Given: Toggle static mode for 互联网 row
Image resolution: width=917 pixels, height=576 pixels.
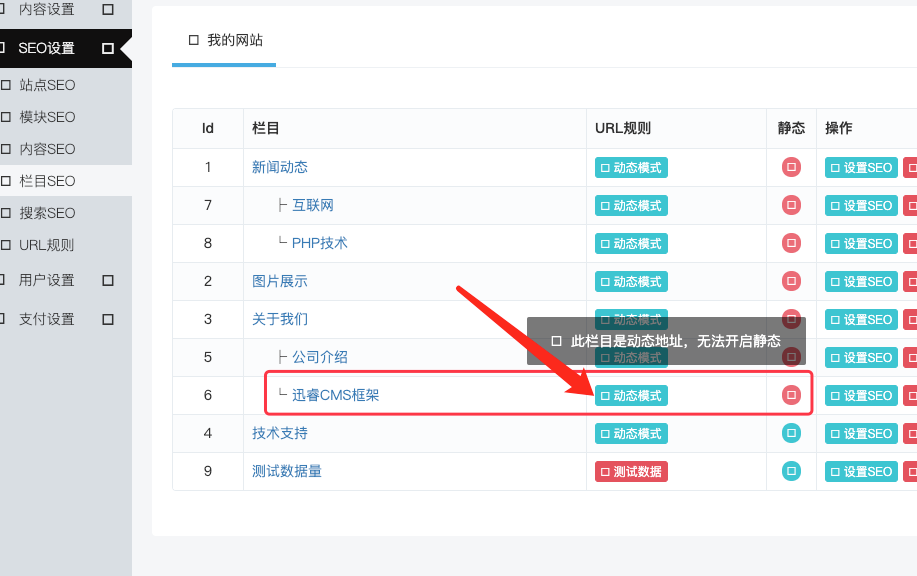Looking at the screenshot, I should pyautogui.click(x=791, y=205).
